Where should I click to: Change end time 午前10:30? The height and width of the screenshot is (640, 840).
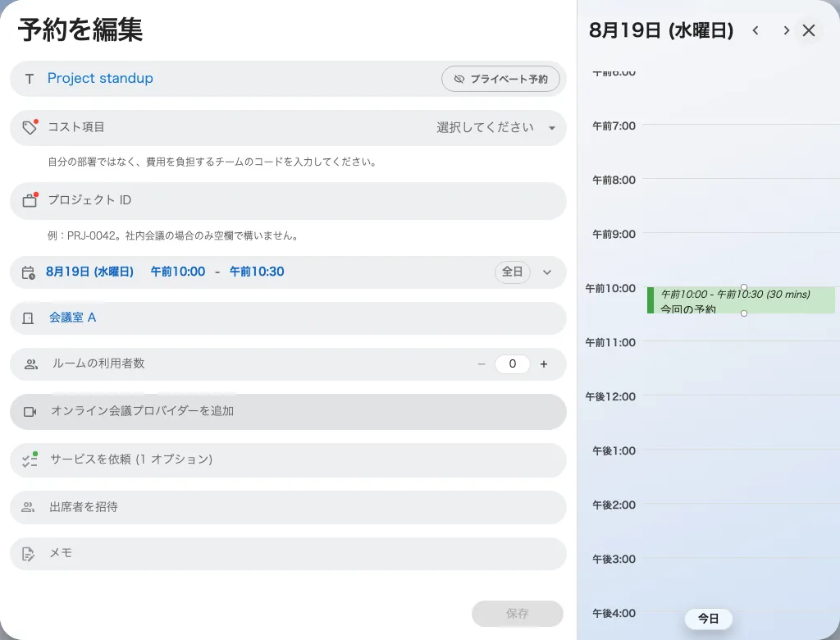point(257,272)
